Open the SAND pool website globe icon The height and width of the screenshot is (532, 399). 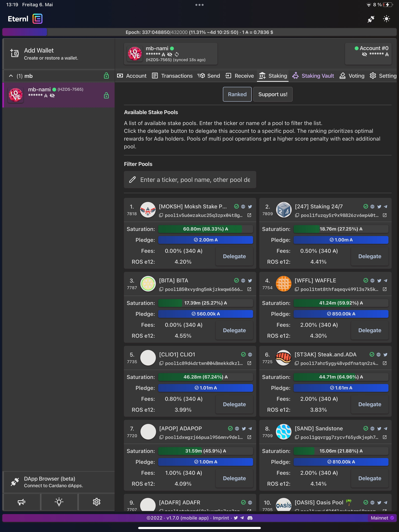pos(372,429)
